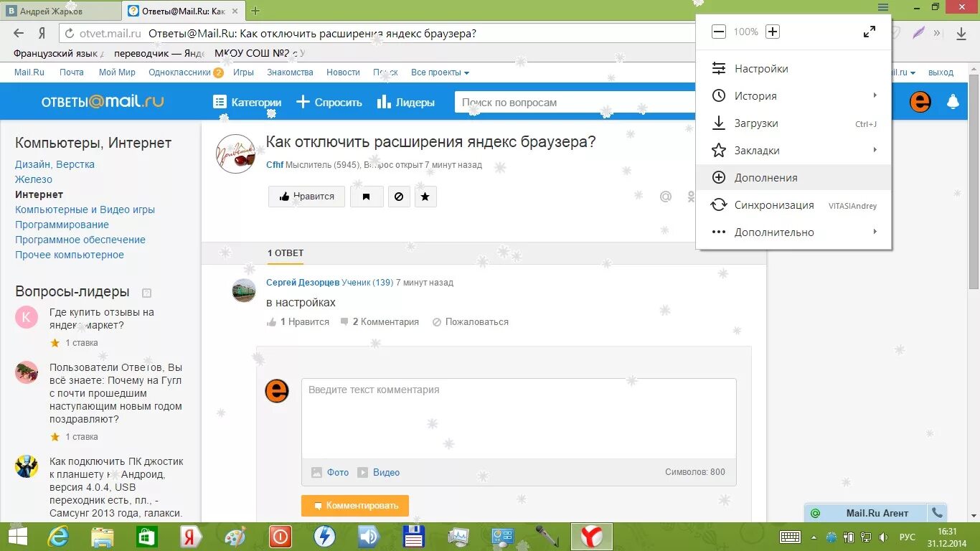The image size is (980, 551).
Task: Open the Yandex browser hamburger menu icon
Action: tap(882, 7)
